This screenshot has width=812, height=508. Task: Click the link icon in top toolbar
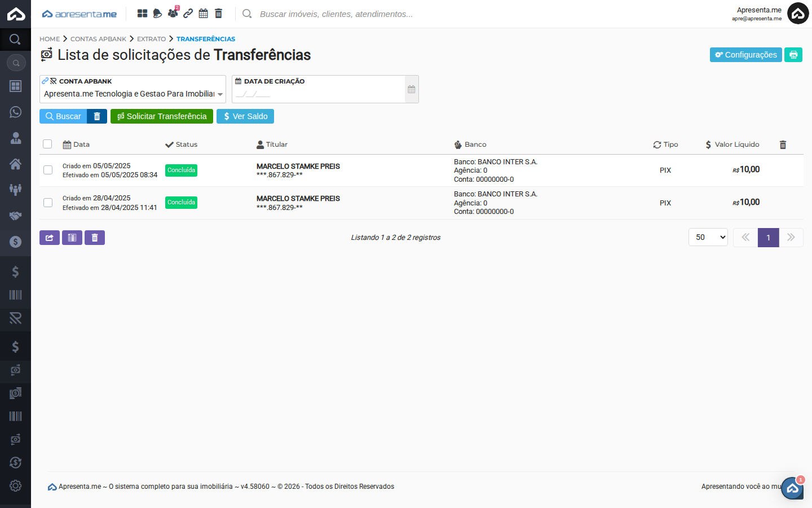pos(188,14)
